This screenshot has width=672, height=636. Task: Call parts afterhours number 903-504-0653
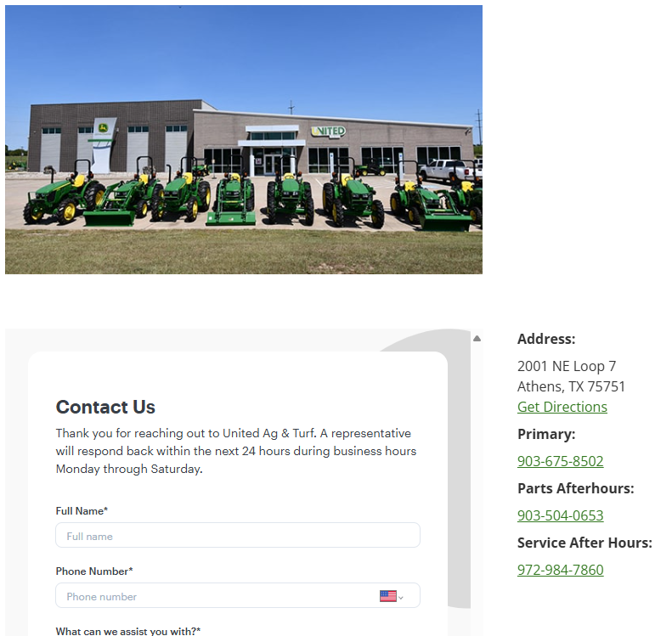[x=560, y=515]
